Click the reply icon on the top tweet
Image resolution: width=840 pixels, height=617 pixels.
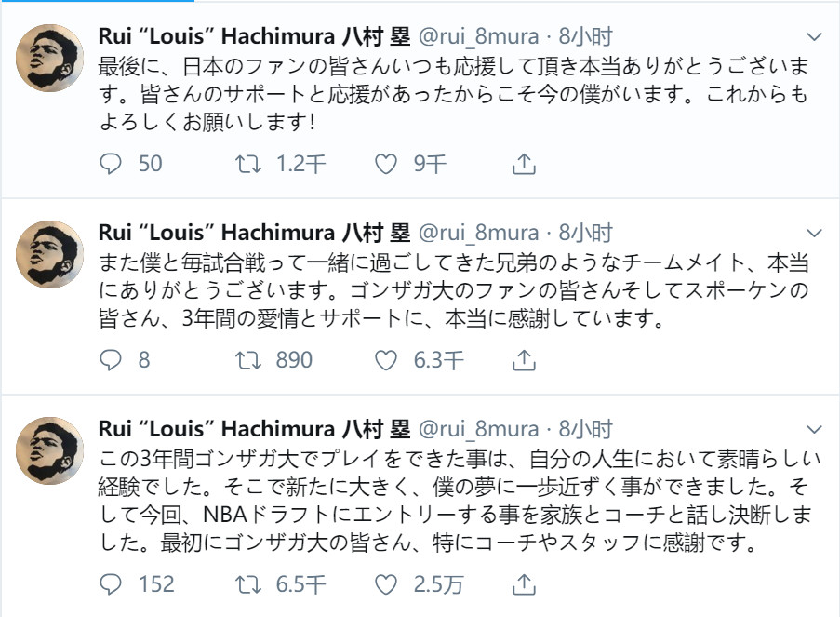coord(111,165)
